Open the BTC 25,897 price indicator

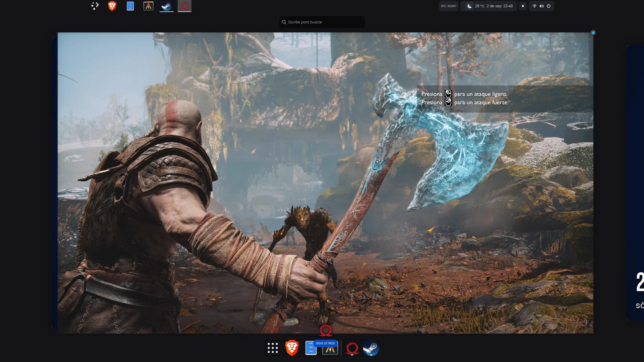(448, 6)
